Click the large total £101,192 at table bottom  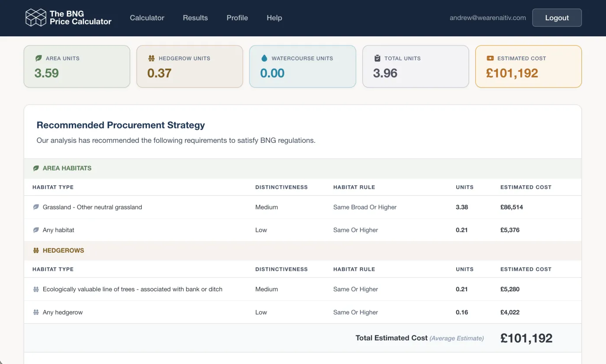coord(526,338)
